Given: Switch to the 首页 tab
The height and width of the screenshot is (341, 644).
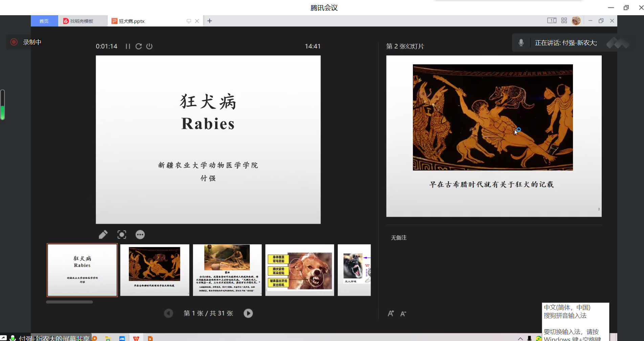Looking at the screenshot, I should (x=44, y=21).
